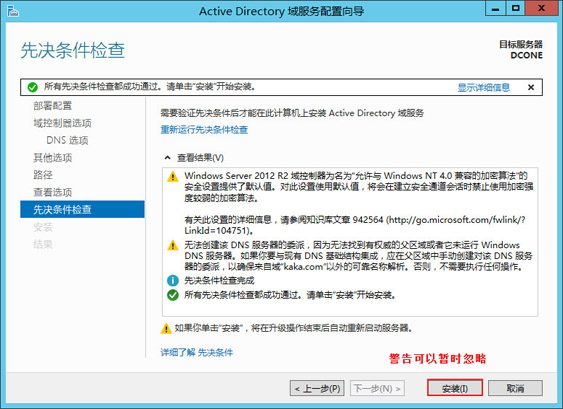Viewport: 563px width, 409px height.
Task: Open 详细了解 先决条件 link
Action: [x=196, y=353]
